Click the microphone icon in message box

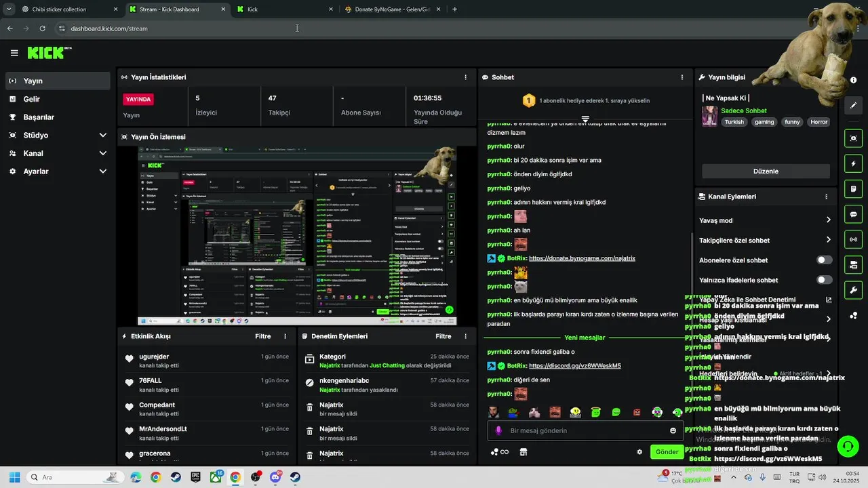(x=498, y=430)
